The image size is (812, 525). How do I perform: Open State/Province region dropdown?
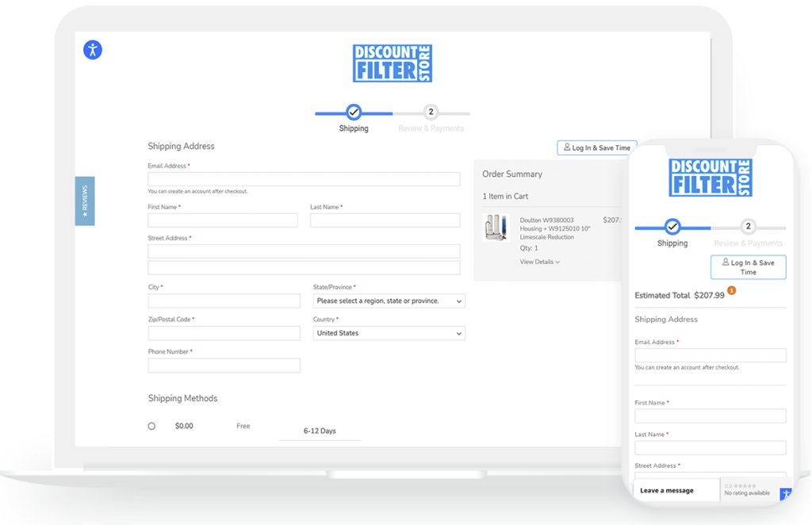pos(389,301)
